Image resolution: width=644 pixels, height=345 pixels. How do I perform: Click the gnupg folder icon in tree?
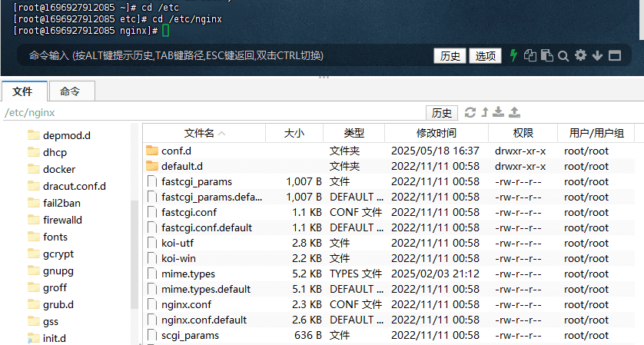click(34, 270)
